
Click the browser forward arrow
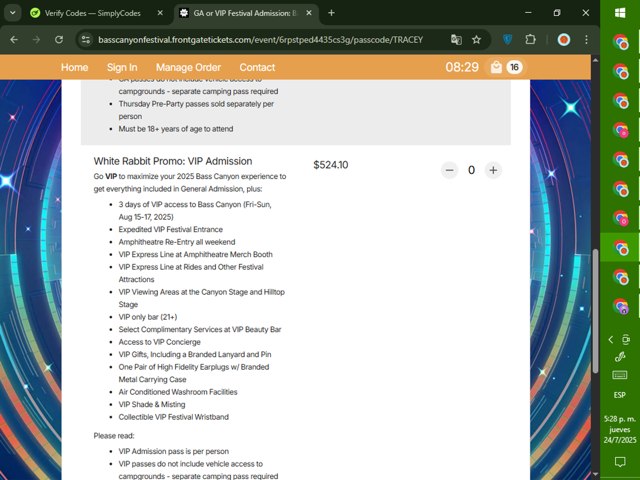click(36, 40)
